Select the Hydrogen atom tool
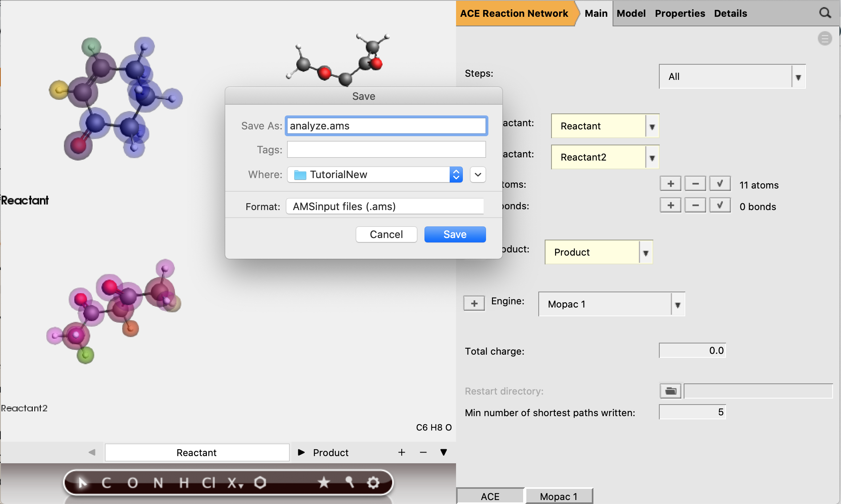841x504 pixels. point(183,482)
